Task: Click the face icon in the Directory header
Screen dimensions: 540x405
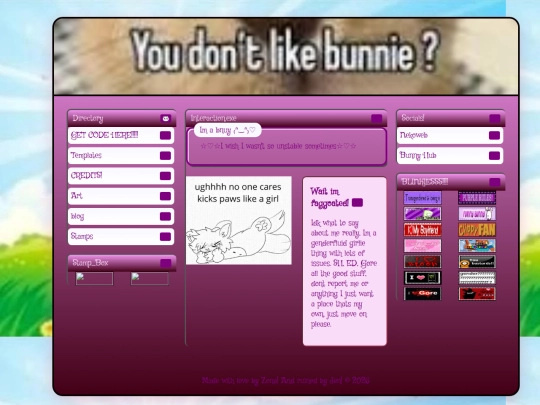Action: (166, 118)
